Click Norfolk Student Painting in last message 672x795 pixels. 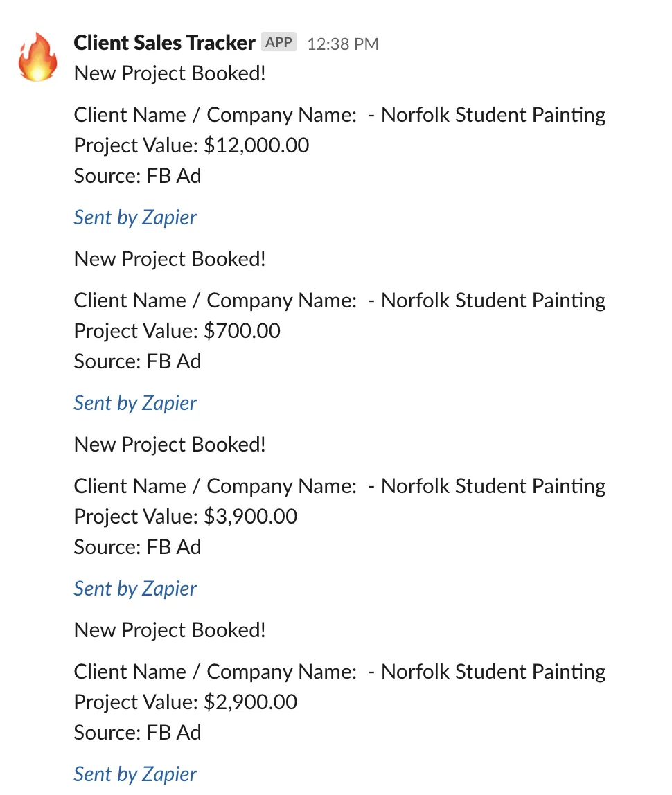click(x=493, y=672)
